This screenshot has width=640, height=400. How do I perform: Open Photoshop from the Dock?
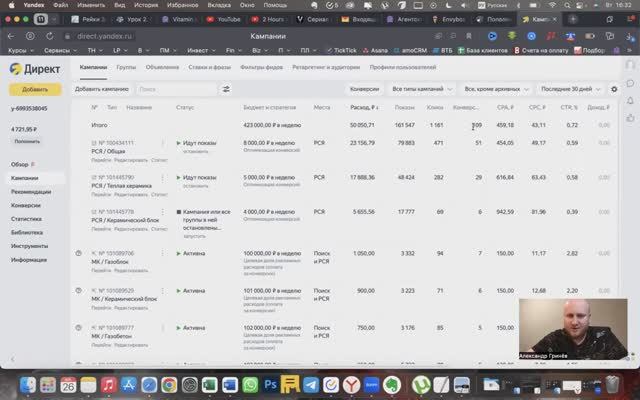pyautogui.click(x=270, y=385)
